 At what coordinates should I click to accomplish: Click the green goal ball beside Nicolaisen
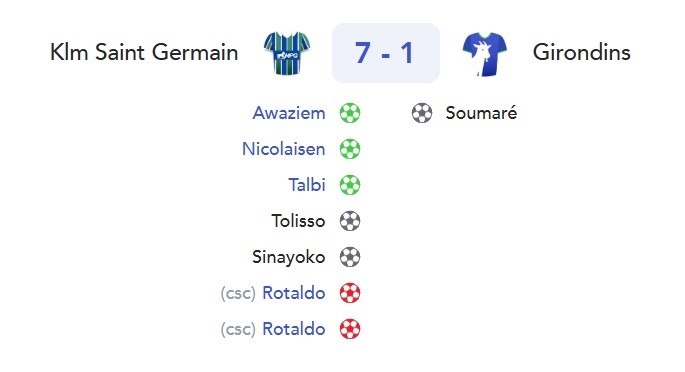tap(350, 149)
